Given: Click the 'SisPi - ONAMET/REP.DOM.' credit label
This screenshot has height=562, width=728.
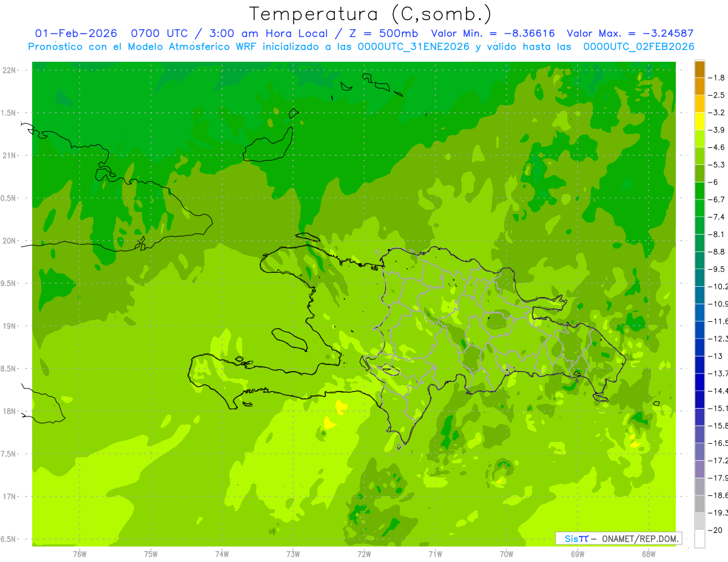Looking at the screenshot, I should 618,538.
